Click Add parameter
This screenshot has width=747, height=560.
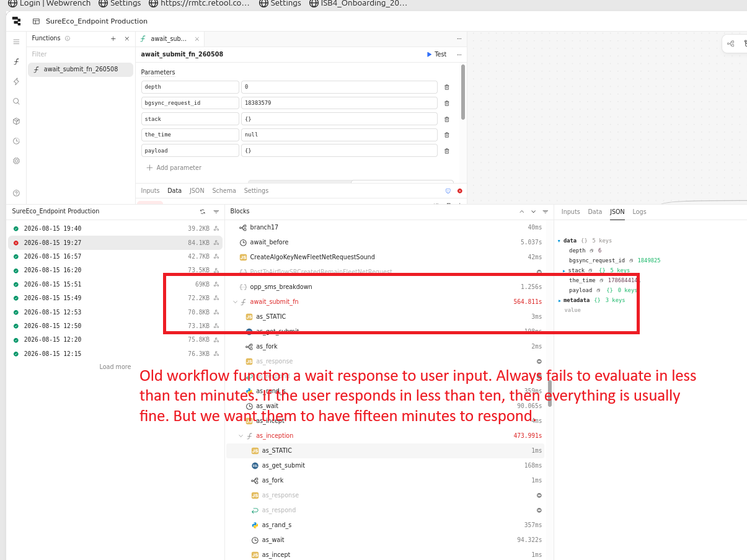point(174,167)
